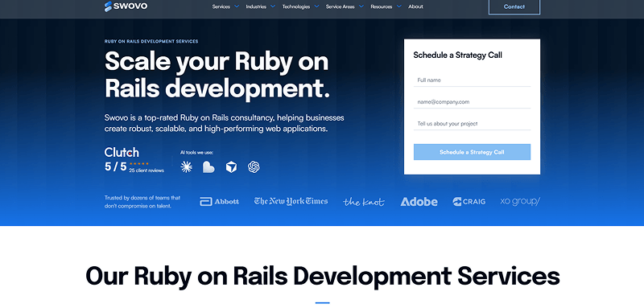Screen dimensions: 644x308
Task: Click the cube-shaped AI tool icon
Action: 231,167
